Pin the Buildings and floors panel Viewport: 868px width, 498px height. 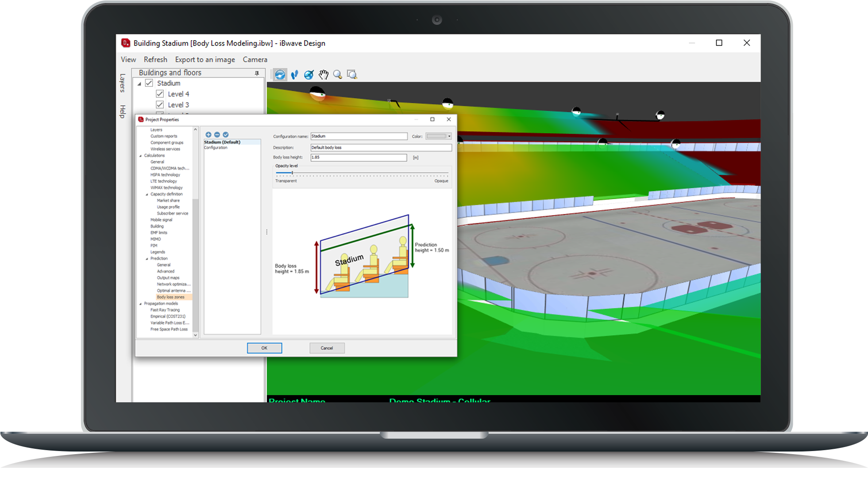click(x=257, y=73)
